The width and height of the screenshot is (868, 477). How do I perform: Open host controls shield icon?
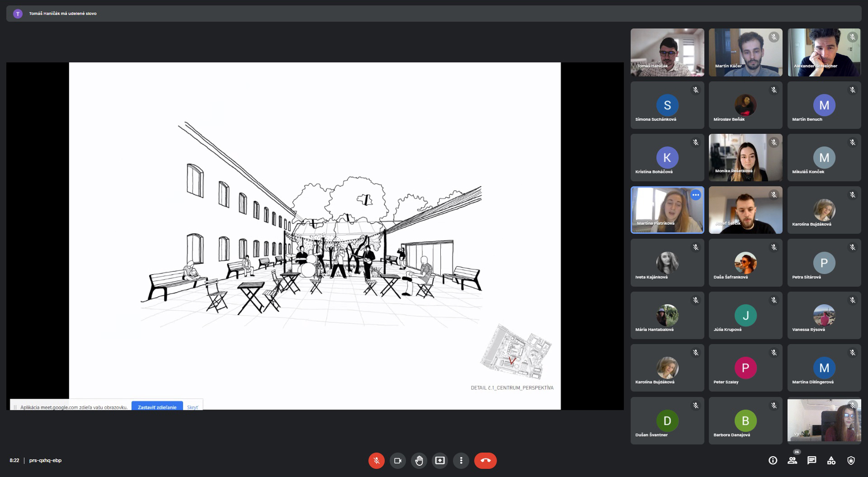pos(851,460)
